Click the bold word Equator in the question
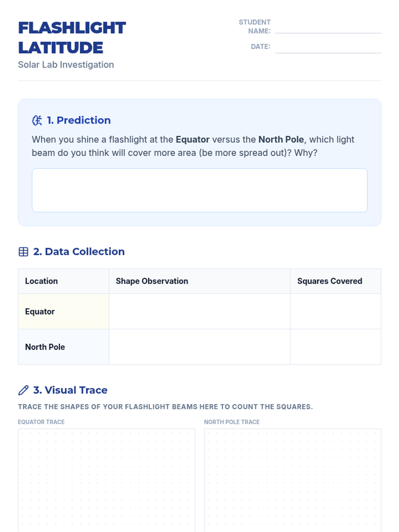This screenshot has width=399, height=532. (193, 139)
